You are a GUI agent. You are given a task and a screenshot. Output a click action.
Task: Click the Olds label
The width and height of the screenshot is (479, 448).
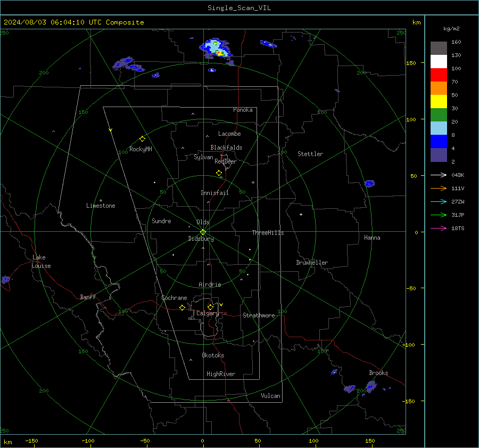click(x=203, y=222)
